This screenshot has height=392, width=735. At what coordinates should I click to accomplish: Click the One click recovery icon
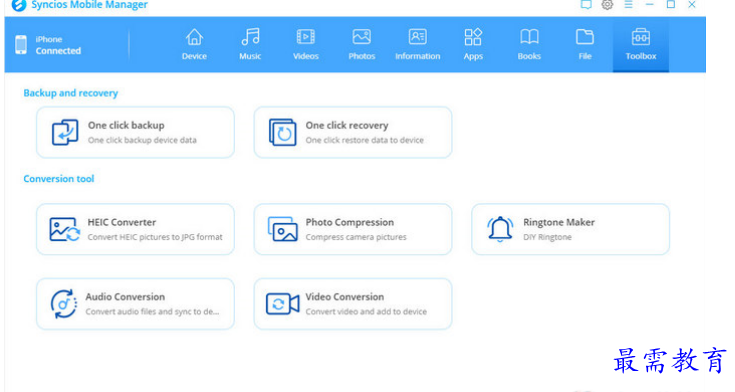(x=282, y=132)
